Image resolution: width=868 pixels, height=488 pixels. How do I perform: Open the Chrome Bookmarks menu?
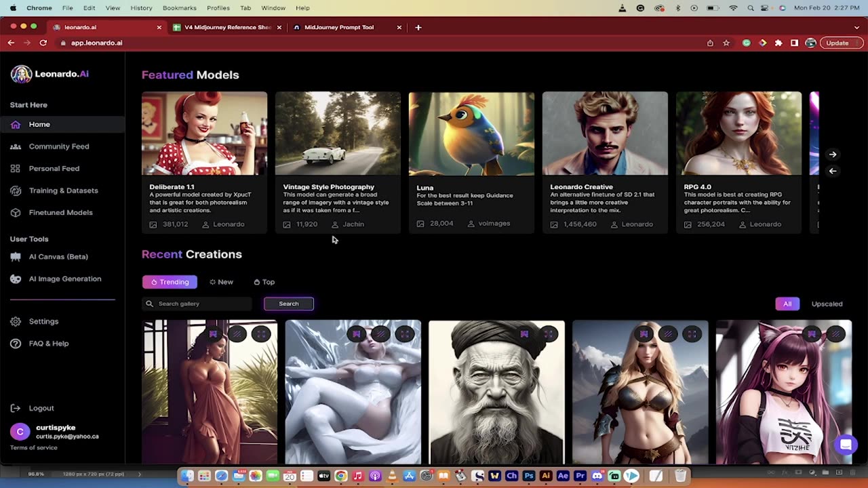(179, 7)
